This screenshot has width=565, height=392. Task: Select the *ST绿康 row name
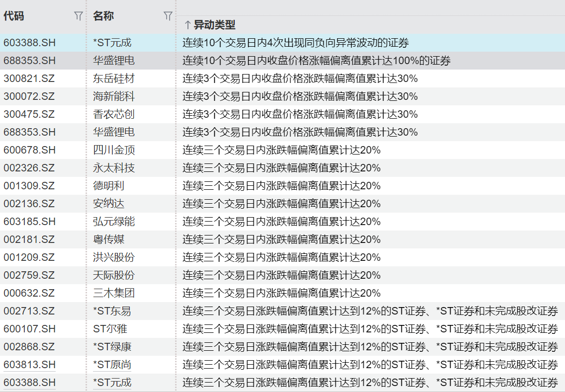click(112, 347)
